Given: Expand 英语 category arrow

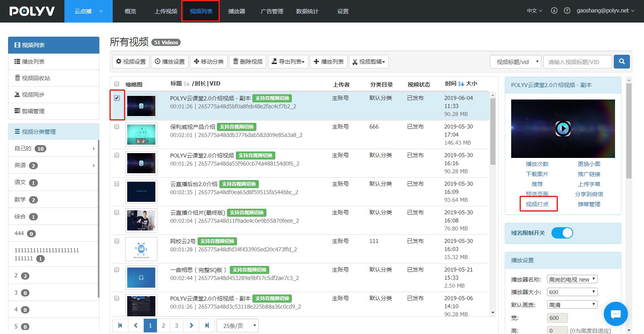Looking at the screenshot, I should [x=94, y=166].
